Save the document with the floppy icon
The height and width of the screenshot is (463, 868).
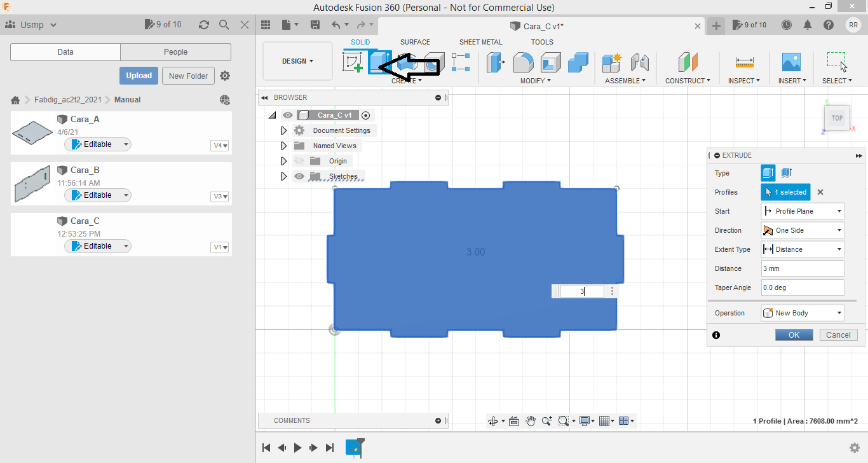[x=315, y=25]
